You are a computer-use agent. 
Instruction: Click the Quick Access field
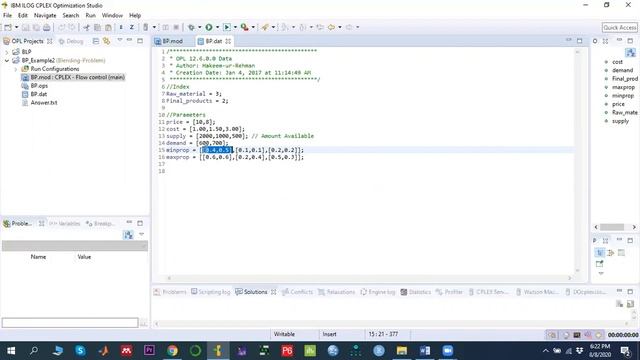point(620,27)
